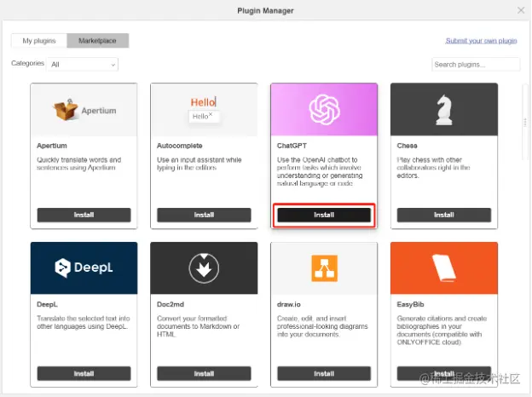Click the Doc2md plugin title
This screenshot has height=397, width=532.
point(171,304)
